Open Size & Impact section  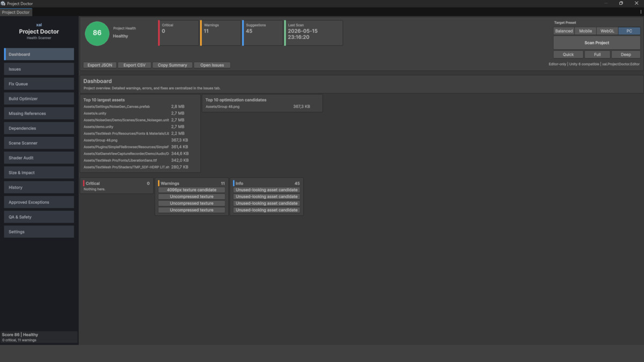(x=39, y=173)
